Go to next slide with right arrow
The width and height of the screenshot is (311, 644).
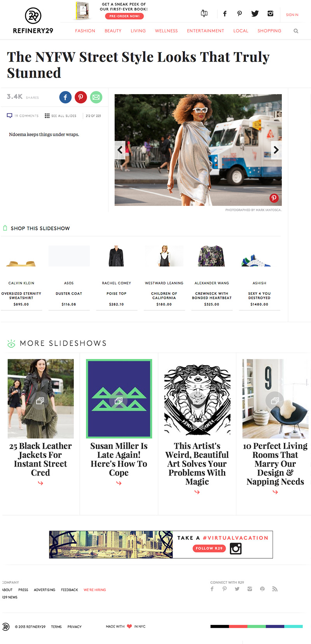click(276, 150)
